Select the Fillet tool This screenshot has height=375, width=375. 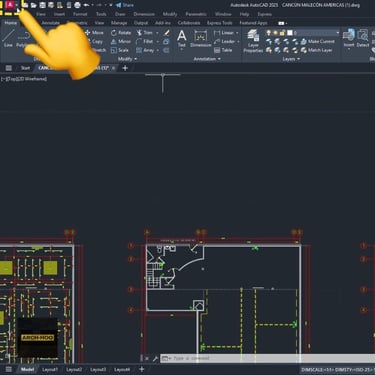[145, 41]
